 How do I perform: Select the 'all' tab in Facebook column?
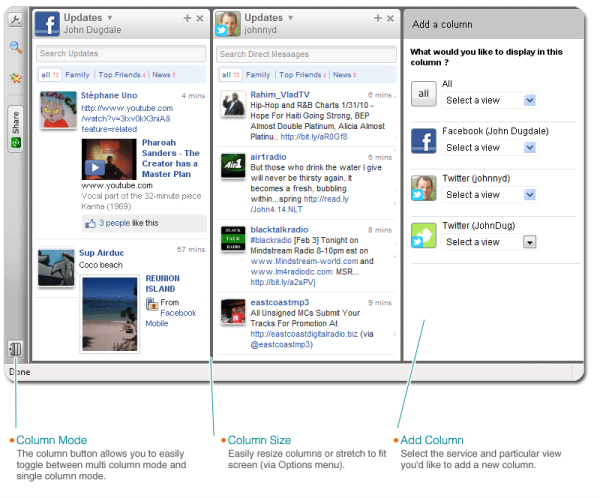pos(50,75)
